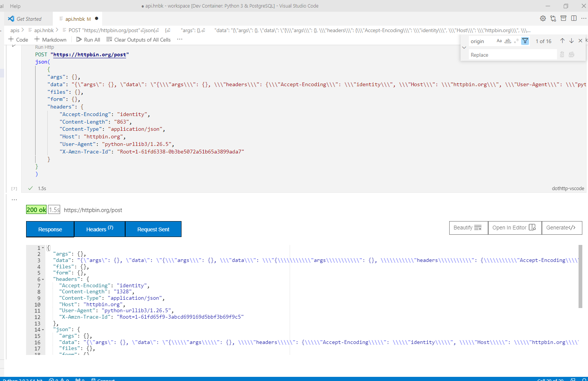Viewport: 588px width, 381px height.
Task: Add a new Code cell
Action: (18, 40)
